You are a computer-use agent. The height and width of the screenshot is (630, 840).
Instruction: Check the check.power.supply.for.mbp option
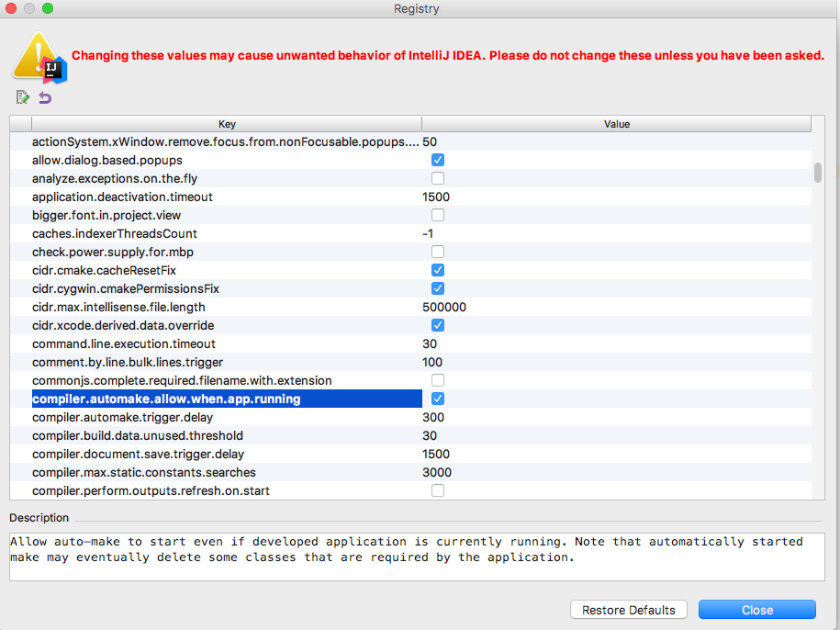[x=438, y=252]
